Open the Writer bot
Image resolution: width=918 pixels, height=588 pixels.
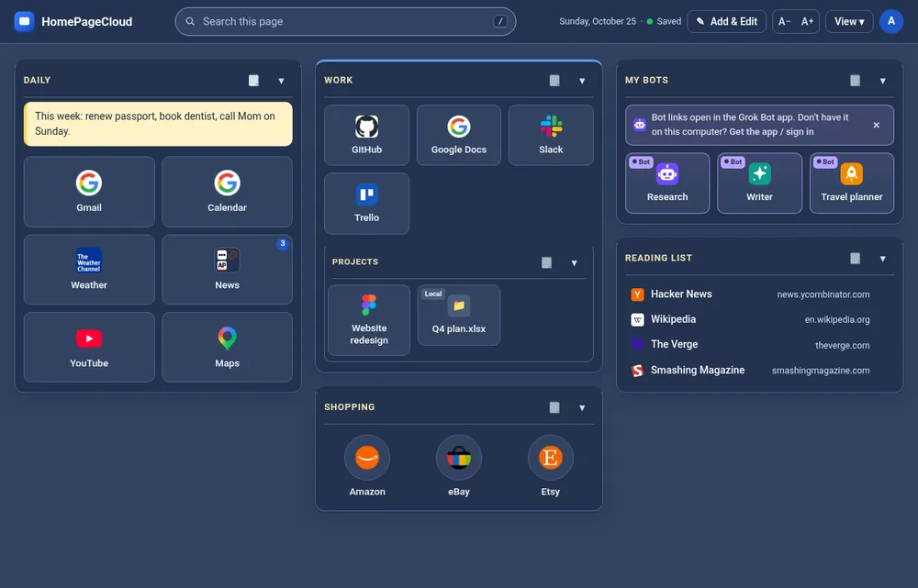[759, 183]
